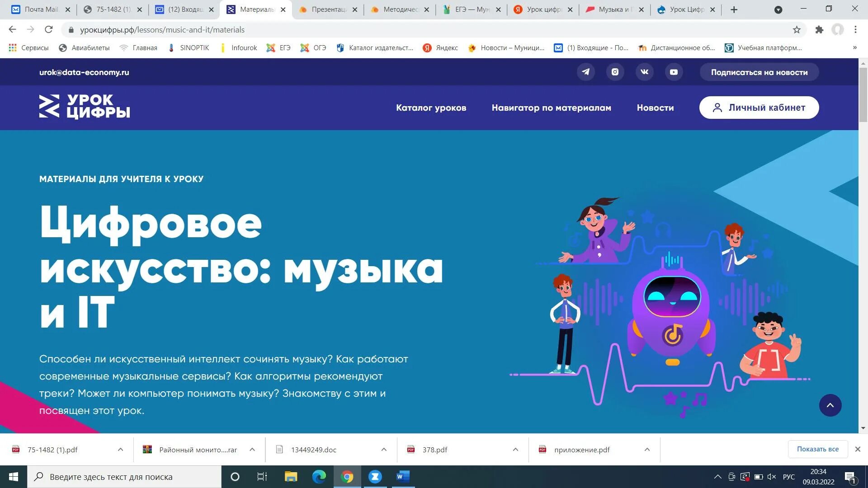This screenshot has height=488, width=868.
Task: Expand options for 378.pdf download
Action: tap(515, 450)
